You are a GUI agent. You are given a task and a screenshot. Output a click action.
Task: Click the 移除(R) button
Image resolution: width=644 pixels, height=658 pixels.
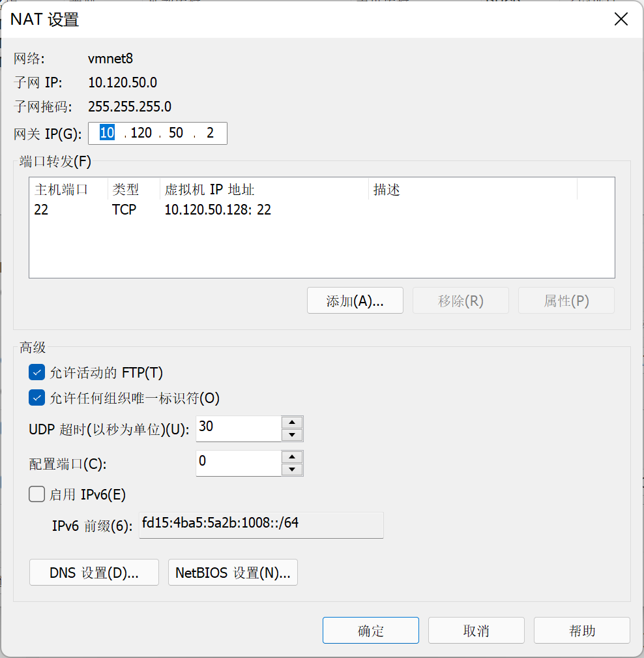click(461, 301)
